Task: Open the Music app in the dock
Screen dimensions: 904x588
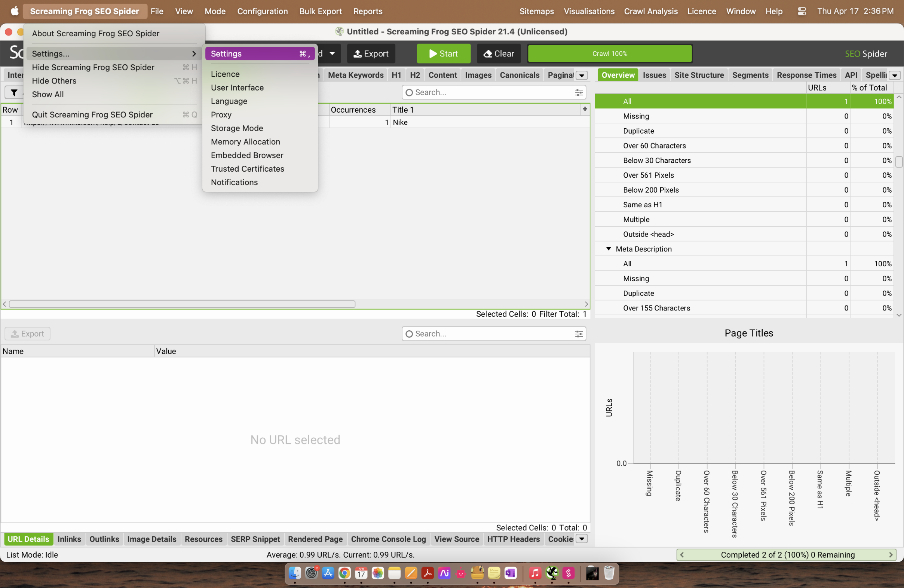Action: pos(535,573)
